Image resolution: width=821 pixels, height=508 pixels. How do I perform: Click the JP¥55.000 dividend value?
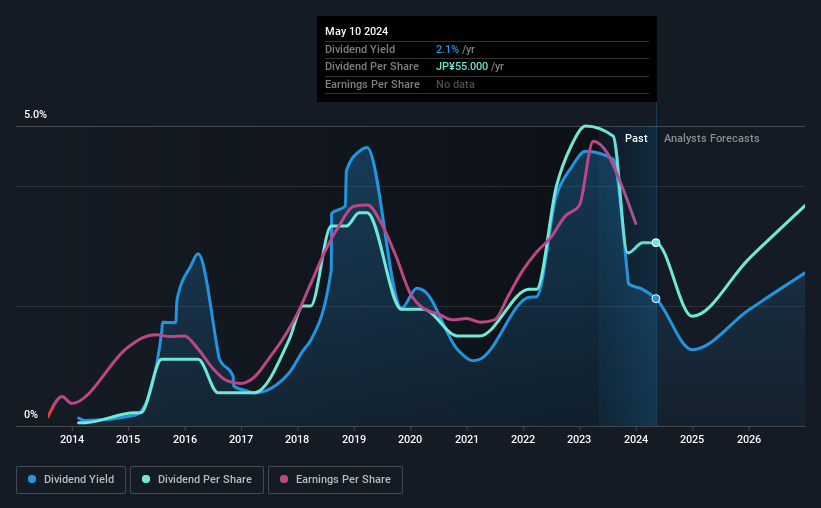point(462,67)
